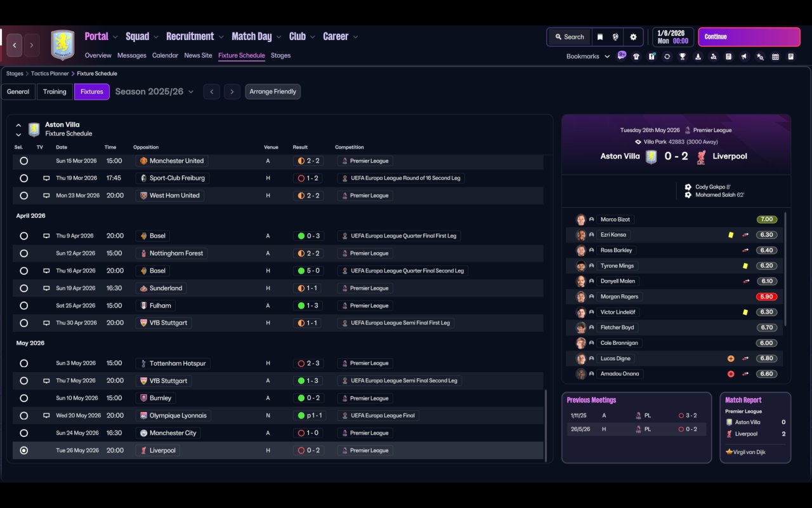This screenshot has height=508, width=812.
Task: Open the trophy bookmark icon
Action: 683,57
